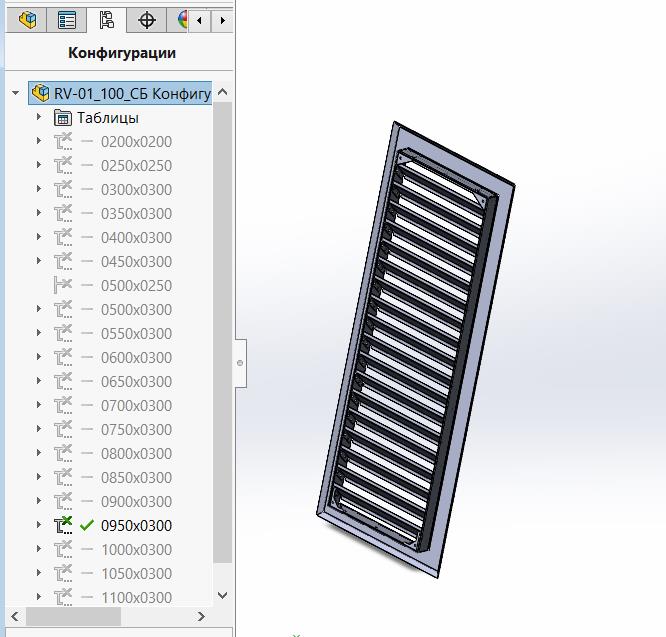Click configuration icon of 0850x0300
Image resolution: width=666 pixels, height=637 pixels.
point(63,477)
